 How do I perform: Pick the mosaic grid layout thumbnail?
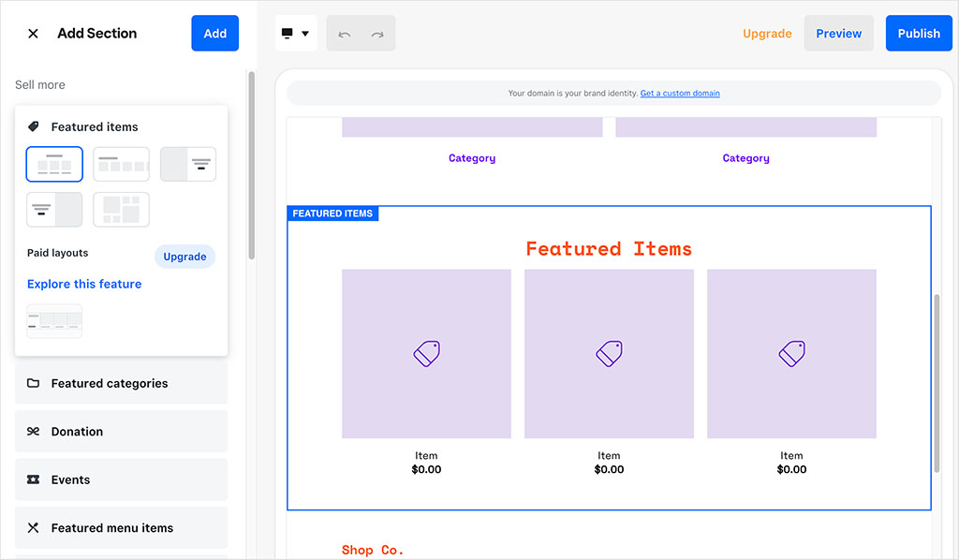tap(121, 210)
